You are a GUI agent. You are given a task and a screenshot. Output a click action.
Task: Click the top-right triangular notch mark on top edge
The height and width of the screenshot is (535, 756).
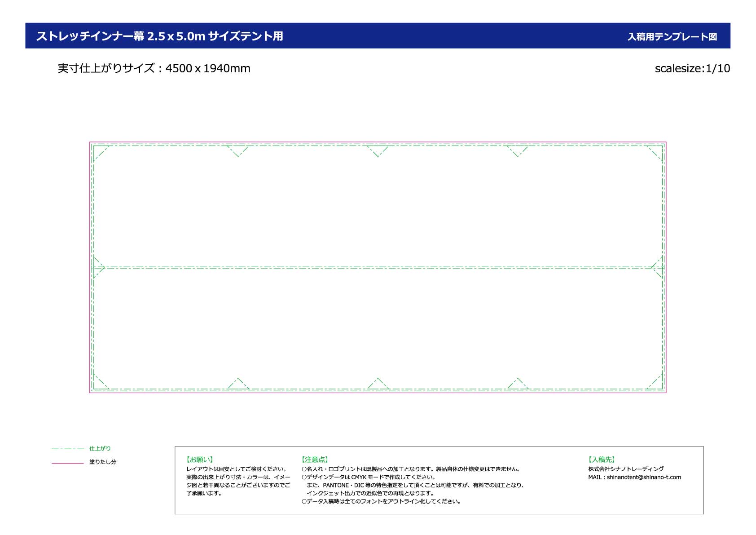coord(518,150)
